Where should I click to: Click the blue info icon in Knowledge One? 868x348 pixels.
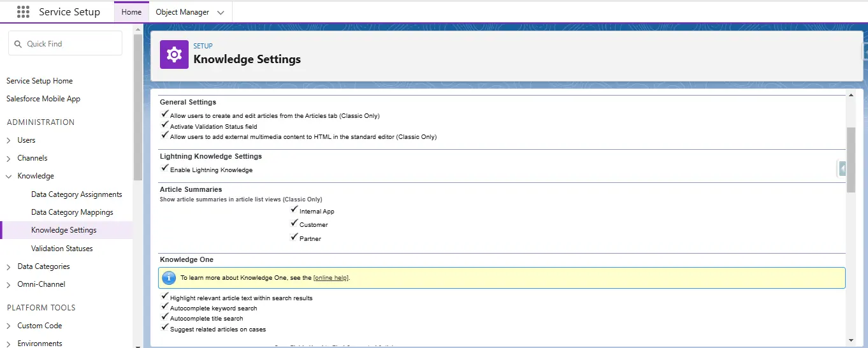click(169, 278)
